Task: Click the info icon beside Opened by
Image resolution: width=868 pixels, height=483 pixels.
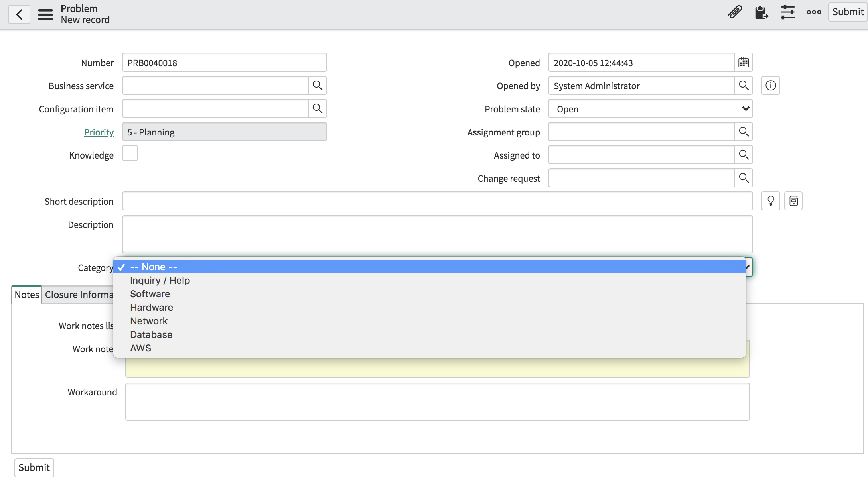Action: [770, 86]
